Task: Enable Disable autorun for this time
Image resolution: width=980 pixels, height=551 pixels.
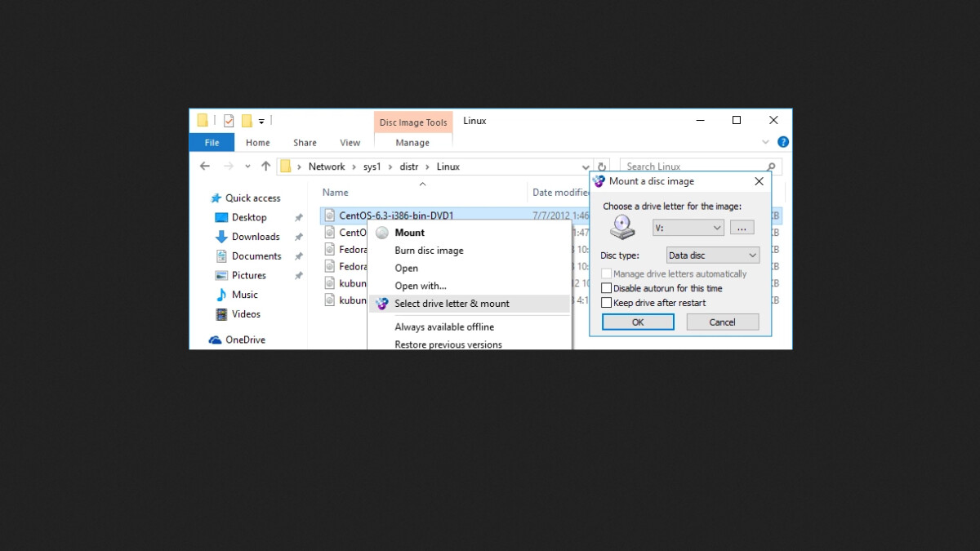Action: click(607, 288)
